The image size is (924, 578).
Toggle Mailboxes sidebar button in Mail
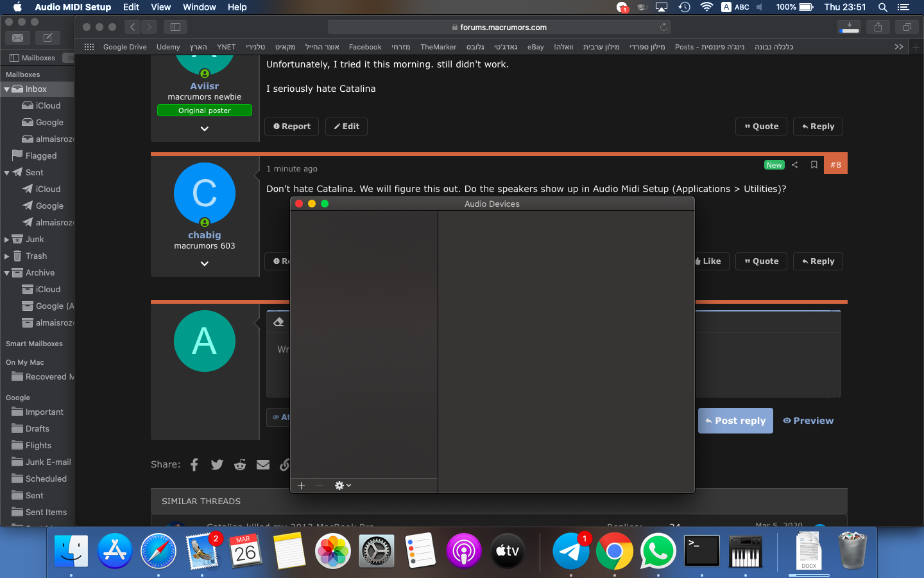33,58
